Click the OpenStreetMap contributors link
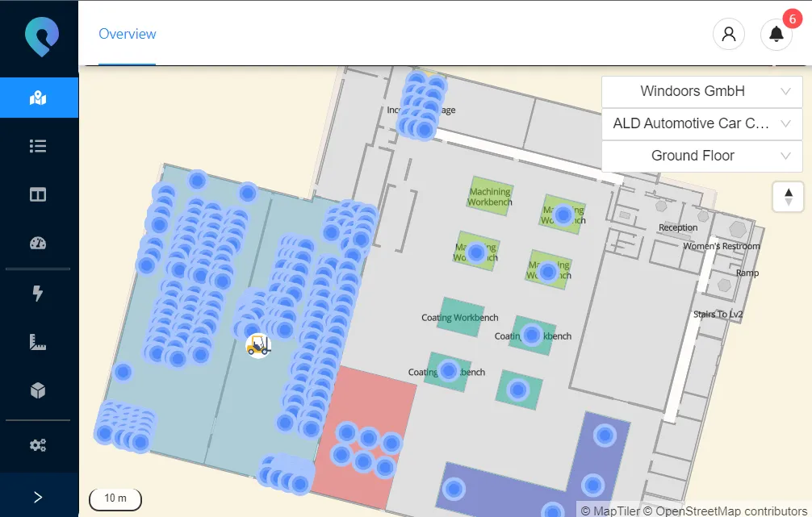This screenshot has height=517, width=812. 731,511
